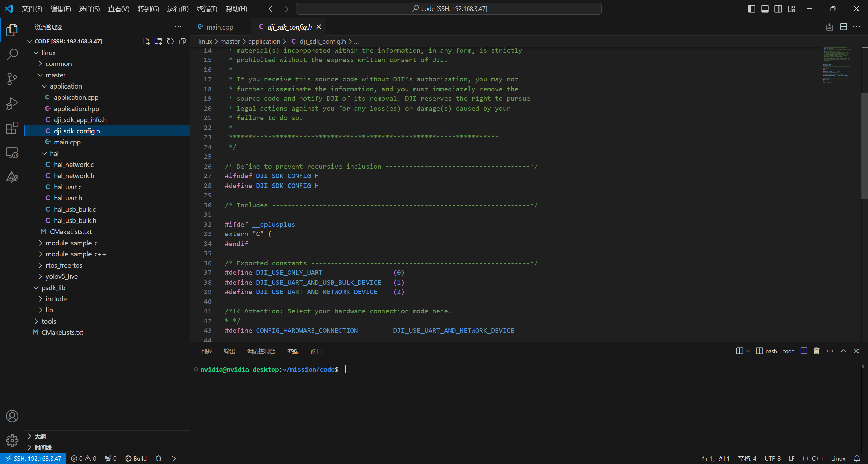Image resolution: width=868 pixels, height=464 pixels.
Task: Collapse all folders in explorer
Action: (x=182, y=41)
